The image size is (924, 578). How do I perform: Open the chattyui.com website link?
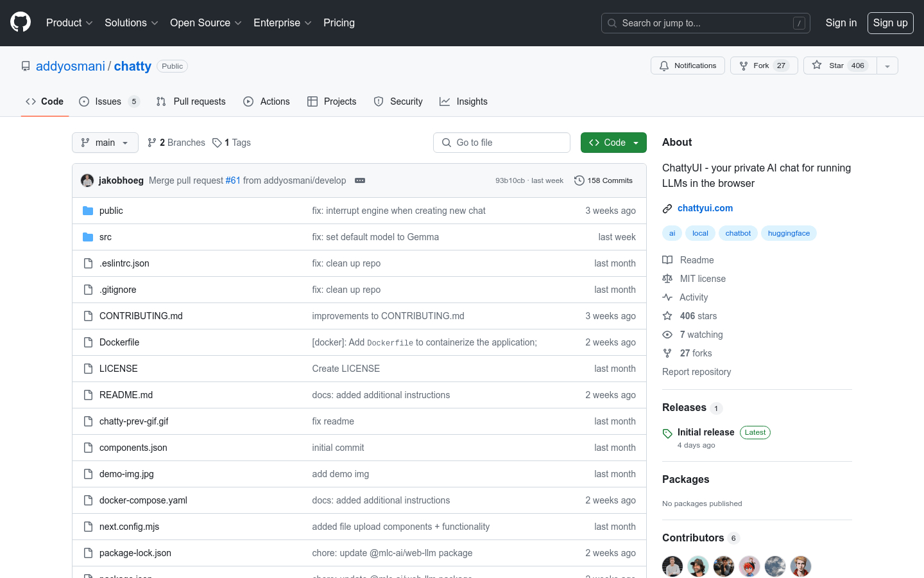705,208
